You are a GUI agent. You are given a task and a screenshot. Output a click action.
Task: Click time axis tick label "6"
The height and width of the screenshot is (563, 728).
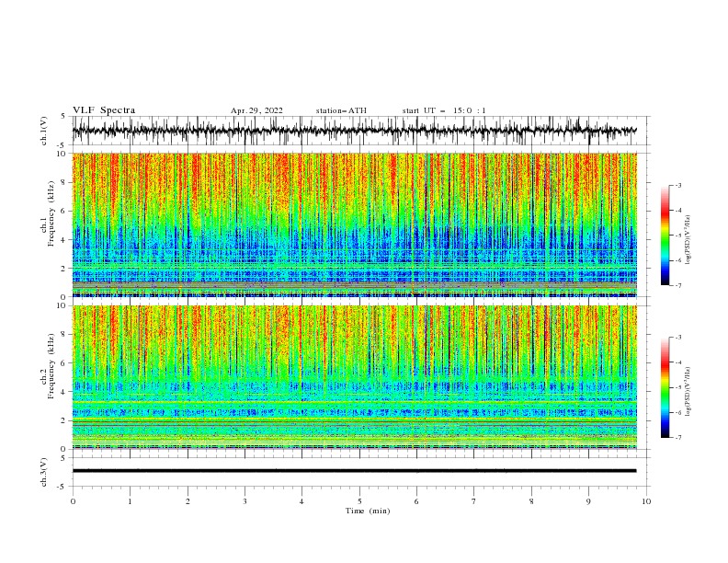tap(416, 501)
